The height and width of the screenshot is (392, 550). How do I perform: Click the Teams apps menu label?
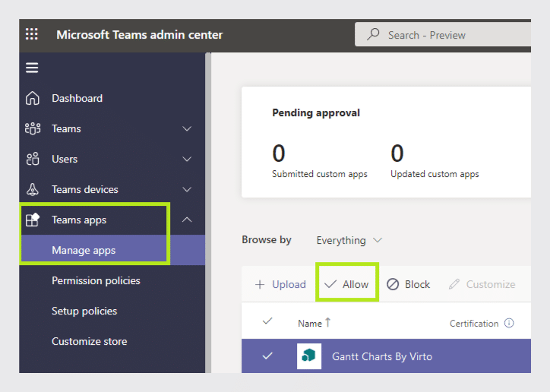click(x=79, y=220)
